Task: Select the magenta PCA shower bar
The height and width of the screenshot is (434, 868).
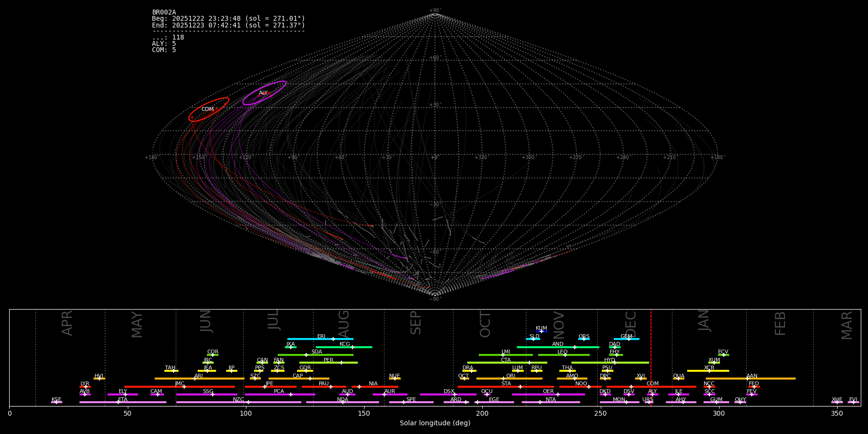Action: [x=280, y=394]
